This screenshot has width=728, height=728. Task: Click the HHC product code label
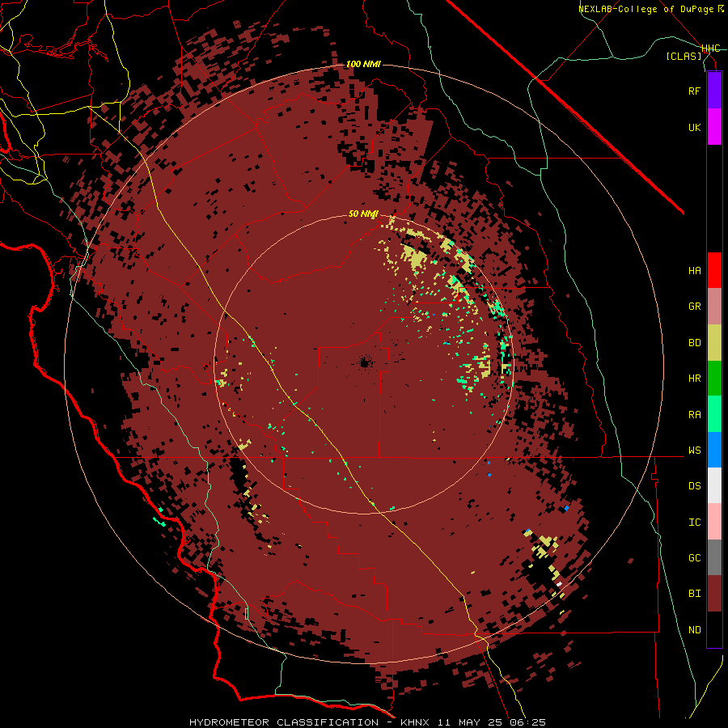(x=710, y=49)
